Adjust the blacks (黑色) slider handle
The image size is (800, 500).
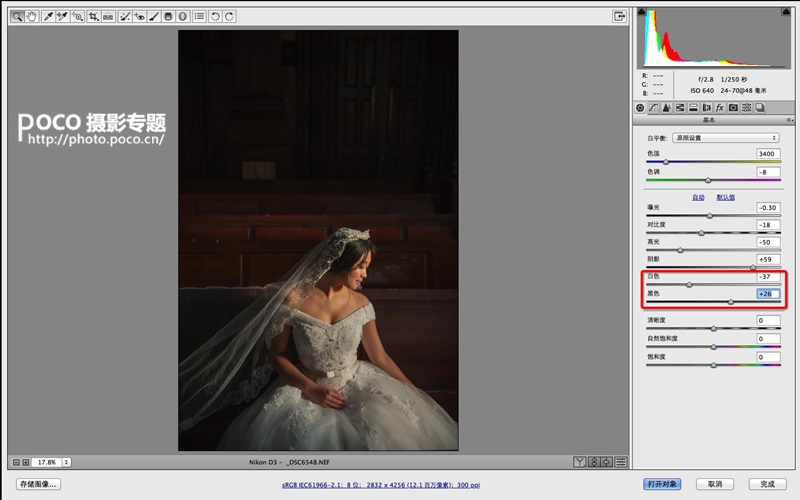[731, 302]
